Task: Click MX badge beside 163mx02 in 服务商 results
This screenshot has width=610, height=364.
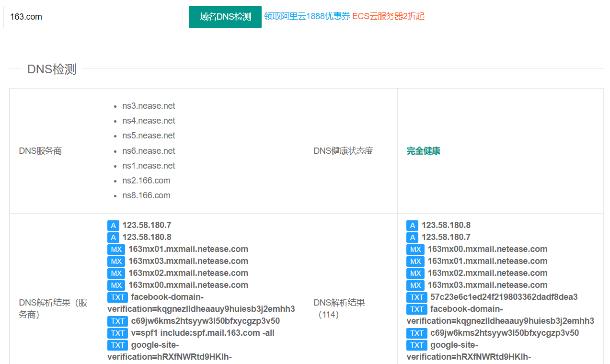Action: 116,273
